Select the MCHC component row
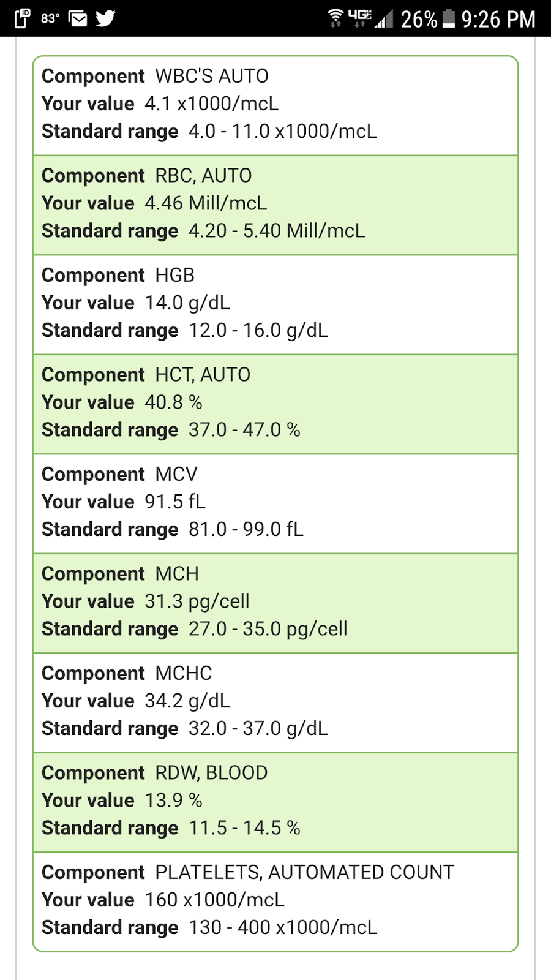The width and height of the screenshot is (551, 980). [275, 703]
